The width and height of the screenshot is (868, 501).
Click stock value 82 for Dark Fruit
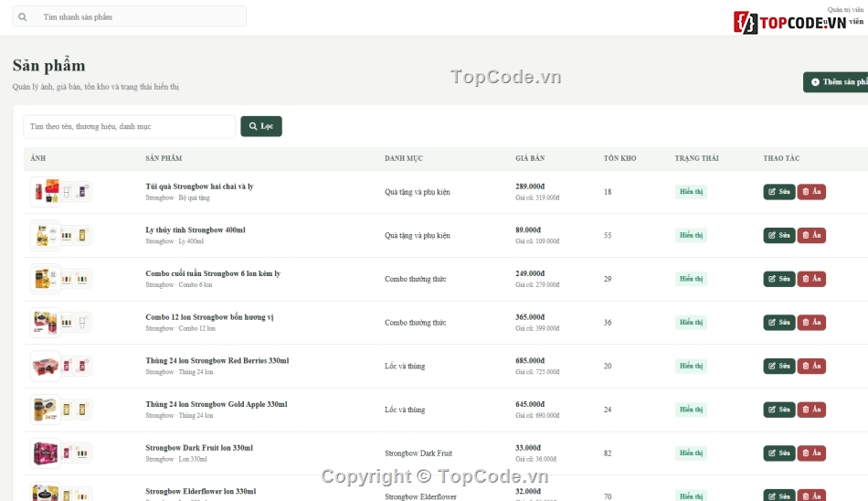tap(608, 453)
